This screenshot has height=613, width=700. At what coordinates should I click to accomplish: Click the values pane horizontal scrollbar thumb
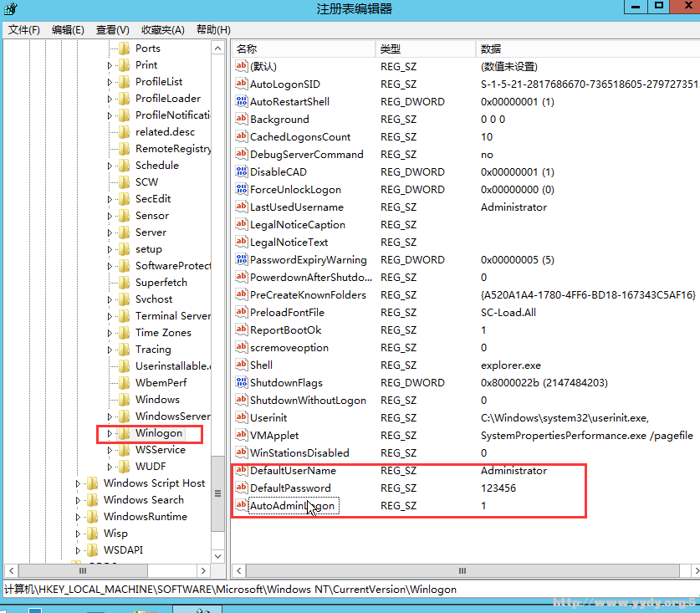[x=462, y=570]
